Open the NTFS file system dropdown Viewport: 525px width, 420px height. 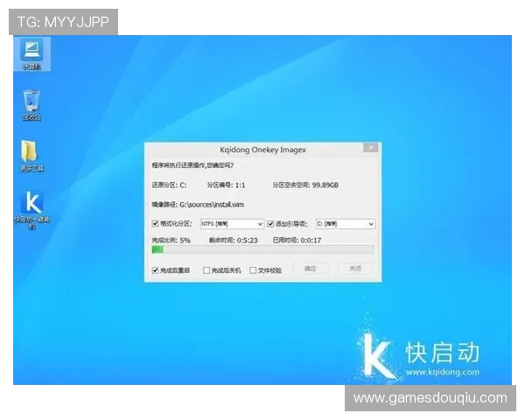(x=232, y=224)
